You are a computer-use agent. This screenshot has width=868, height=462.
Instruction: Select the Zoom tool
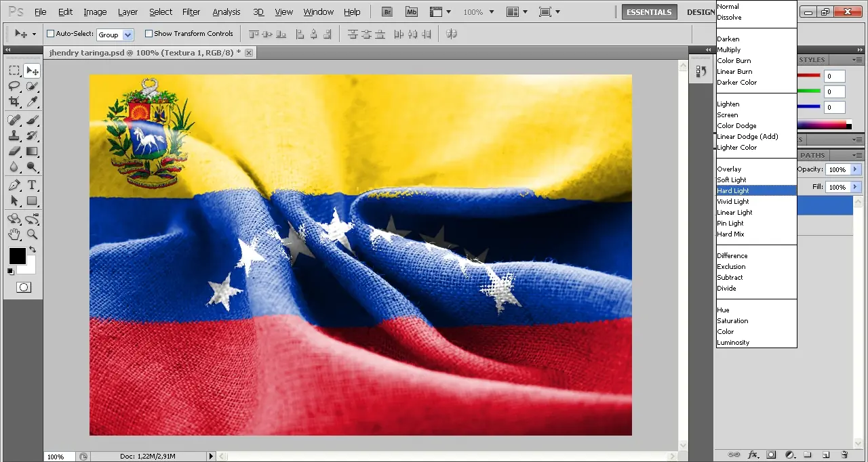click(32, 234)
